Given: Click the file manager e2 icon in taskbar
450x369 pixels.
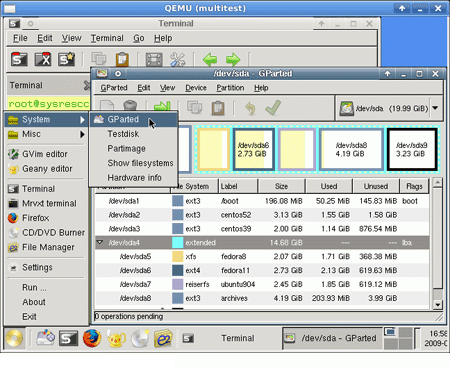Looking at the screenshot, I should pos(163,339).
